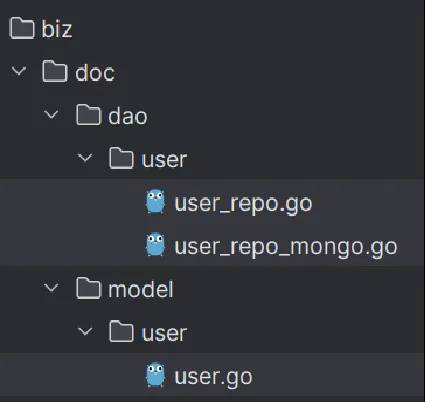
Task: Click the user folder icon under dao
Action: 121,158
